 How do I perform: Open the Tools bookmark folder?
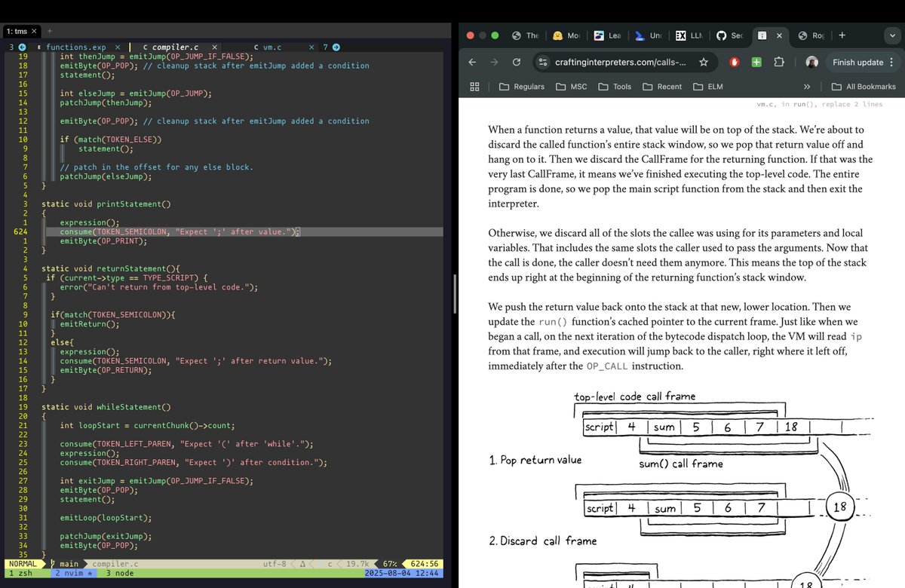point(615,87)
